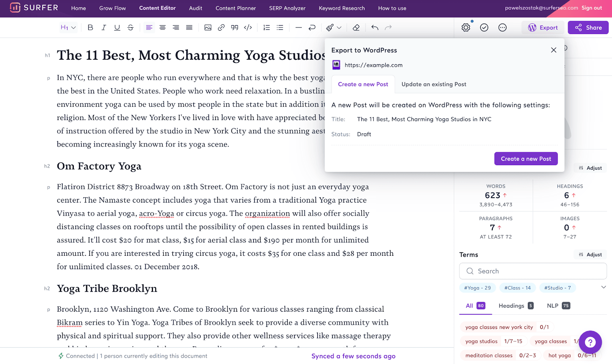This screenshot has width=612, height=364.
Task: Go to Grow Flow
Action: [112, 8]
